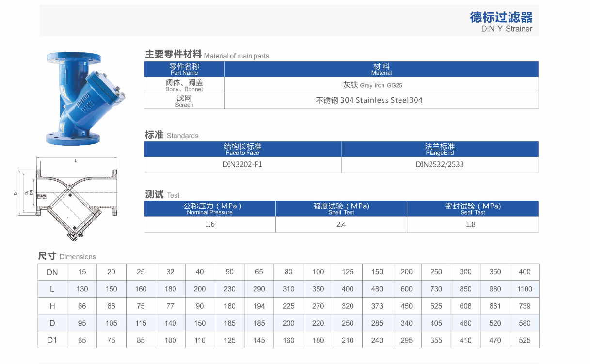This screenshot has height=364, width=590.
Task: Click the 2.4 shell test value
Action: (x=341, y=224)
